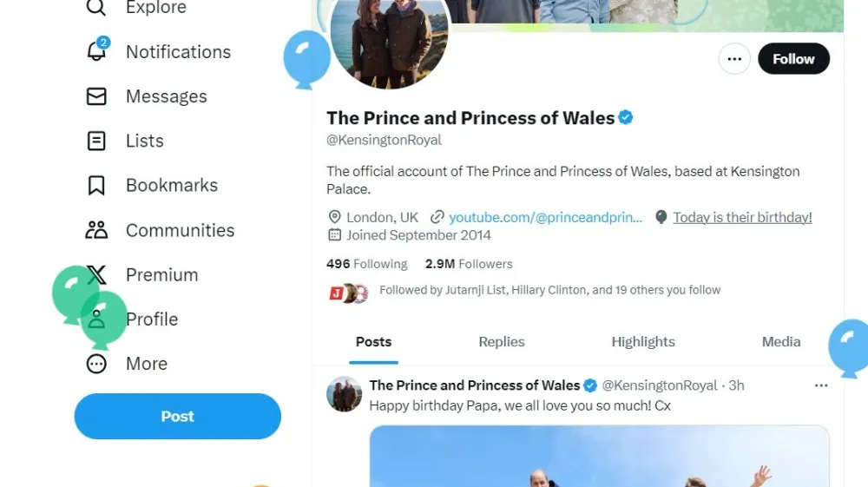This screenshot has width=868, height=487.
Task: Open the profile three-dot options button
Action: [x=734, y=59]
